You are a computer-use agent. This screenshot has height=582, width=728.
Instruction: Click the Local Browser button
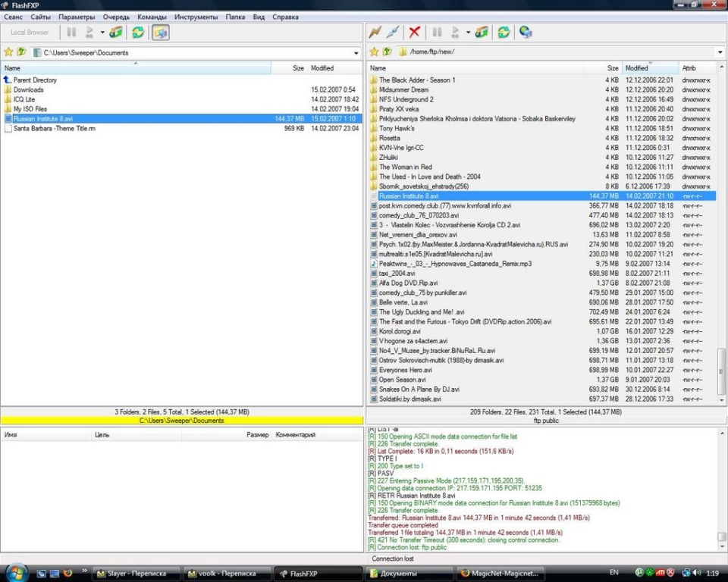[x=30, y=33]
